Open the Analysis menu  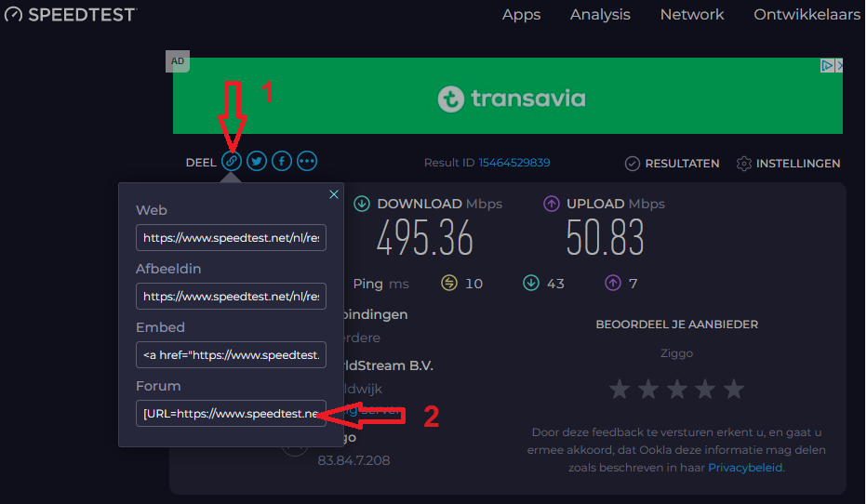(x=600, y=15)
